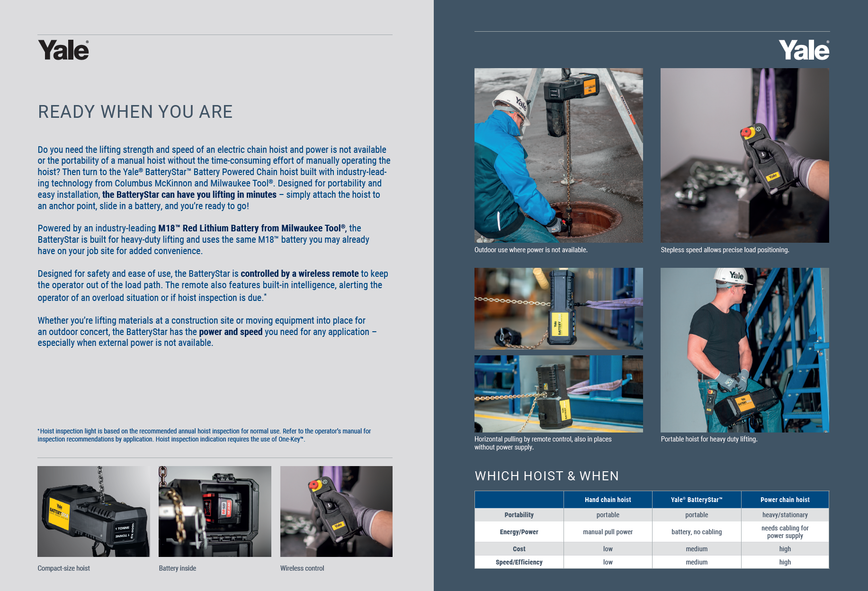Click the Speed/Efficiency row label
The image size is (868, 591).
519,562
